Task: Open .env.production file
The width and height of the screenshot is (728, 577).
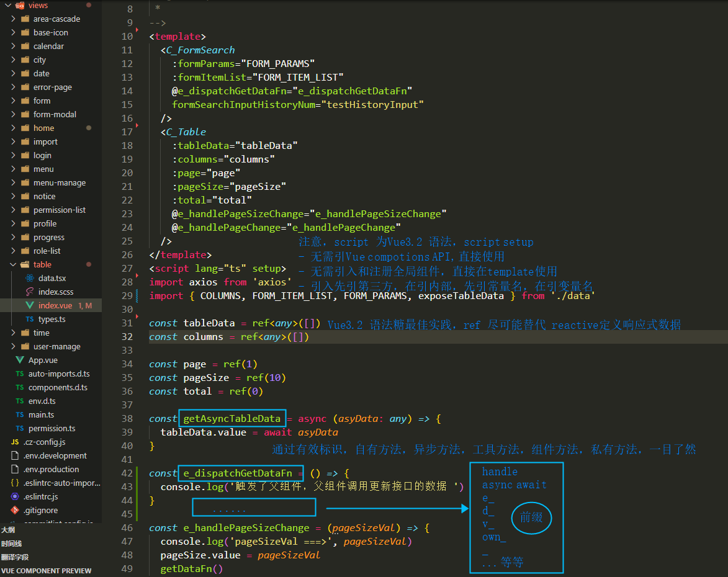Action: [x=52, y=469]
